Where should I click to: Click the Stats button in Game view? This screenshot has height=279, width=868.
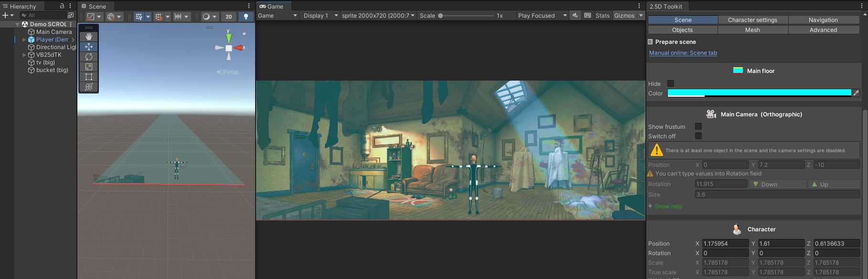(x=602, y=16)
